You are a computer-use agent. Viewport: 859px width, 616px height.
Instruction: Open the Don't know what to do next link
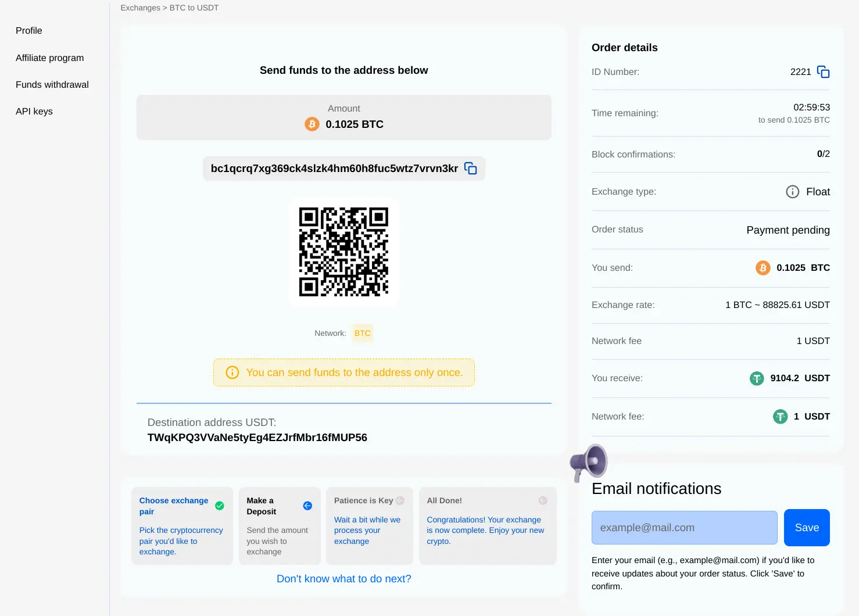(x=344, y=579)
